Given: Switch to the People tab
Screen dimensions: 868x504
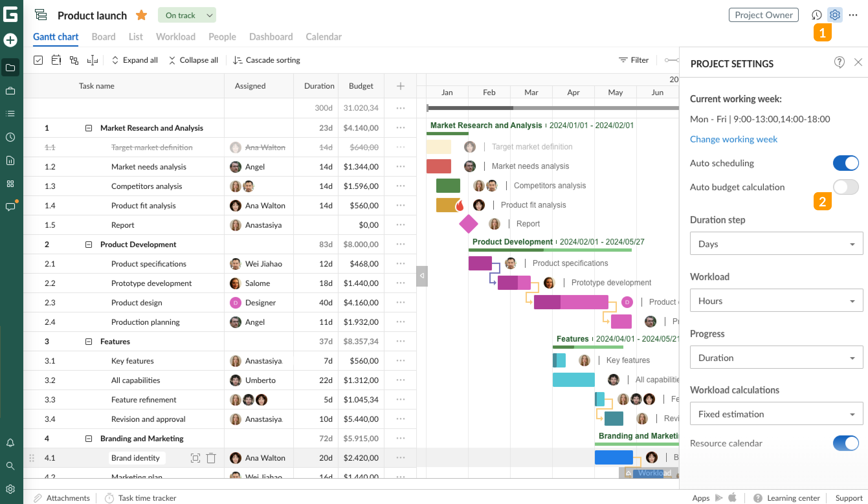Looking at the screenshot, I should [x=222, y=37].
